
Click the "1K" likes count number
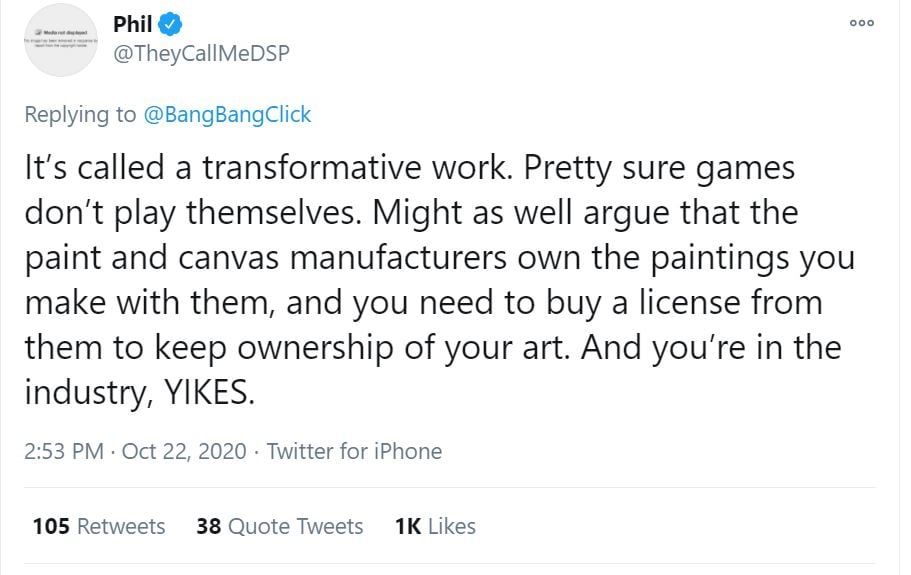pyautogui.click(x=408, y=526)
